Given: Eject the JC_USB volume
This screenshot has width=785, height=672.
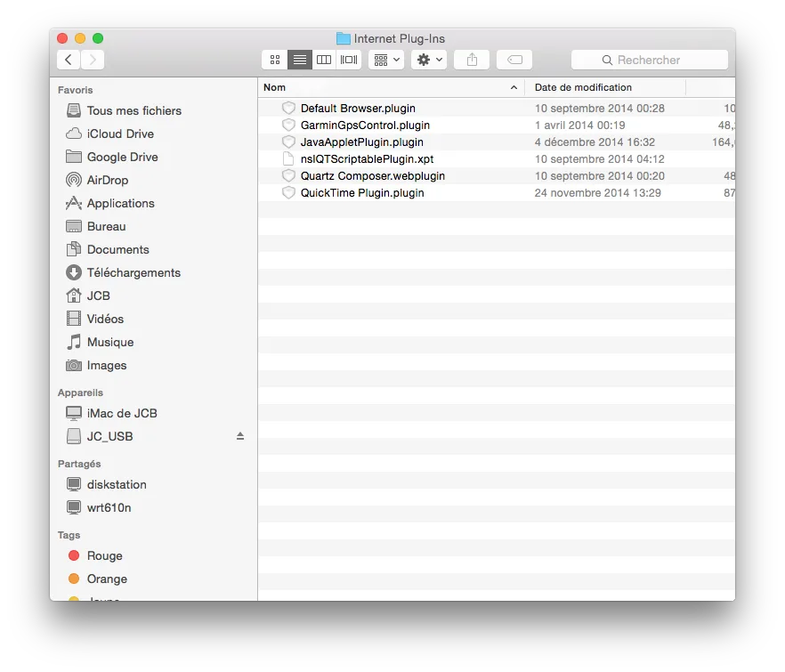Looking at the screenshot, I should (x=240, y=436).
